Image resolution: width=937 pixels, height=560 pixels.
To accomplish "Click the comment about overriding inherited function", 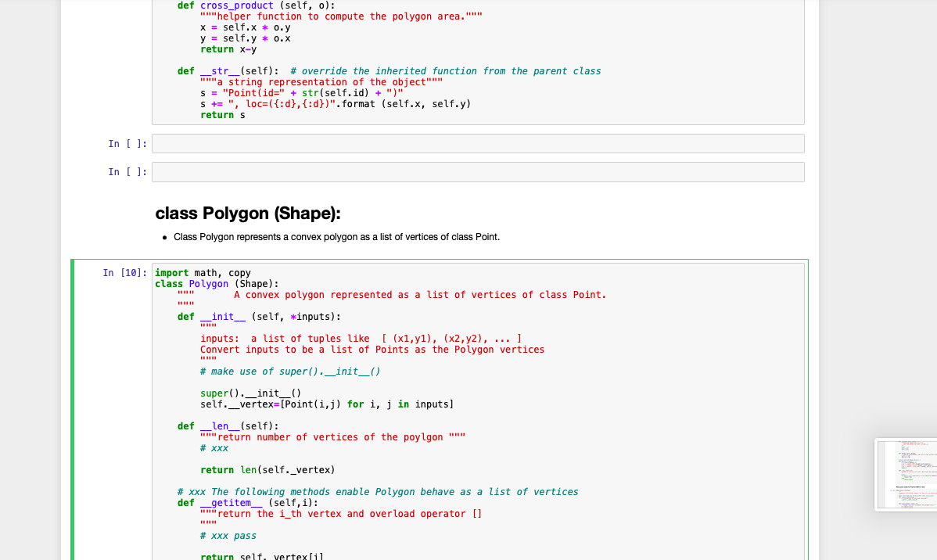I will pos(446,70).
